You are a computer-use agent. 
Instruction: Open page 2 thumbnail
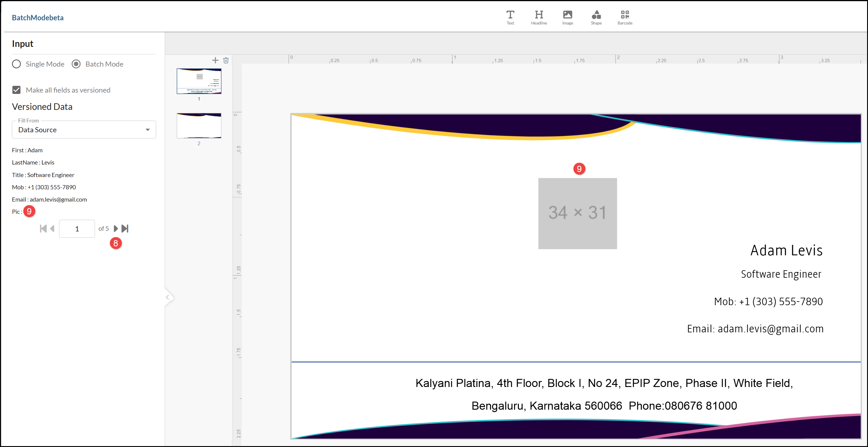click(x=199, y=126)
